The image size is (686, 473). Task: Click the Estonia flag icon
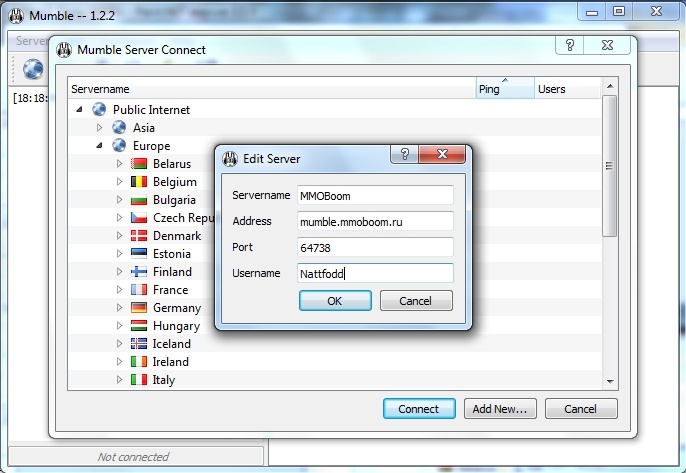click(139, 254)
